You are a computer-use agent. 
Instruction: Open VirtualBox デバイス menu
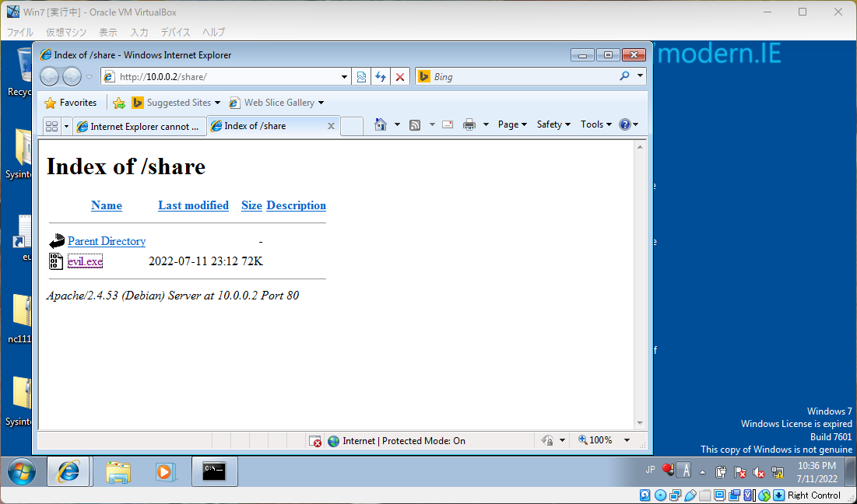[175, 32]
